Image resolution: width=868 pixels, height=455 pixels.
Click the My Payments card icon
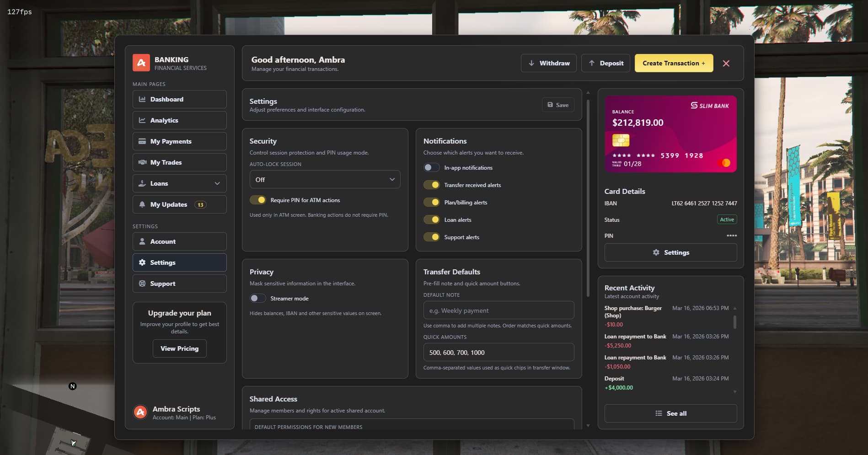142,141
